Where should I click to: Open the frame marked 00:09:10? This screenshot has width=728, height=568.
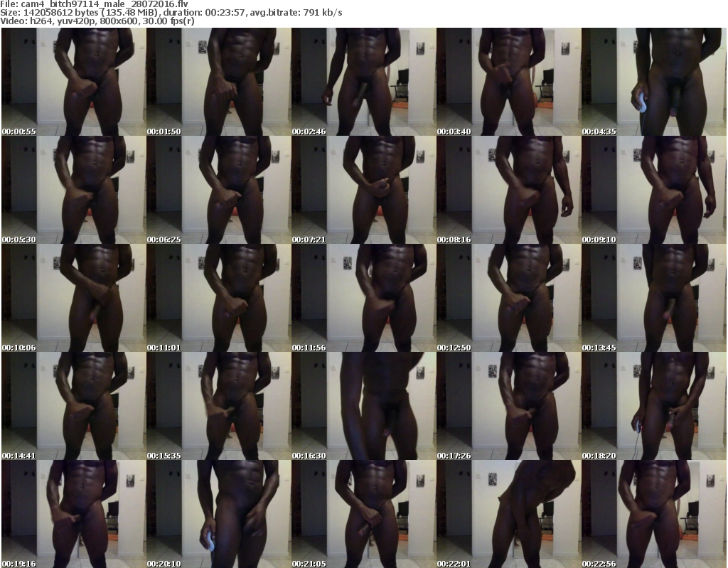point(654,190)
